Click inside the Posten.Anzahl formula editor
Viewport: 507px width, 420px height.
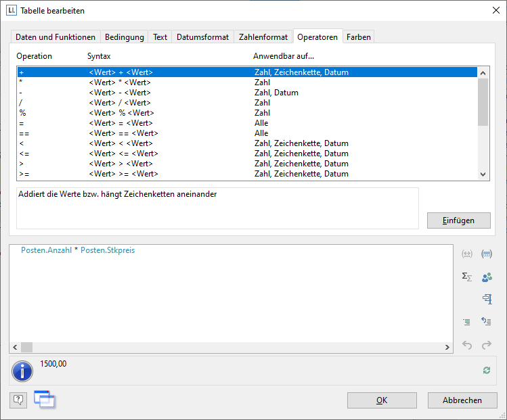coord(230,298)
